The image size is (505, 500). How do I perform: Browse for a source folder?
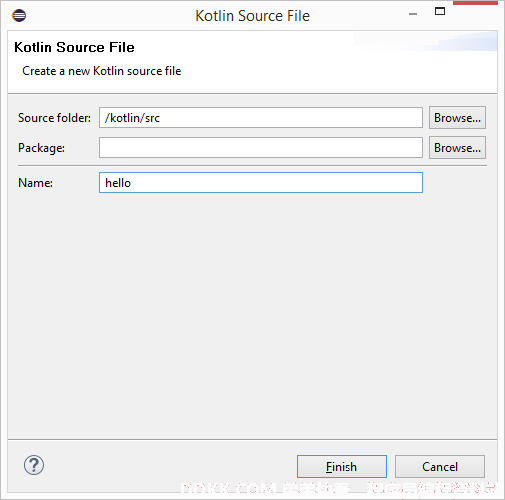pyautogui.click(x=457, y=118)
